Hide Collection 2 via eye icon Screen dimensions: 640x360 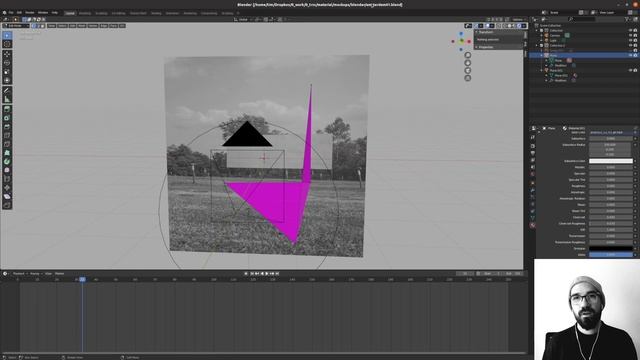tap(631, 45)
